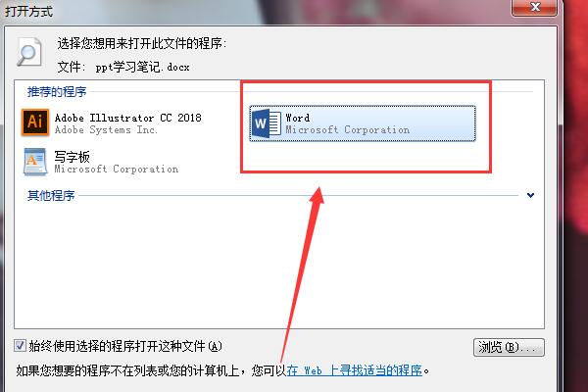Screen dimensions: 588x392
Task: Click empty area of the program list
Action: (279, 263)
